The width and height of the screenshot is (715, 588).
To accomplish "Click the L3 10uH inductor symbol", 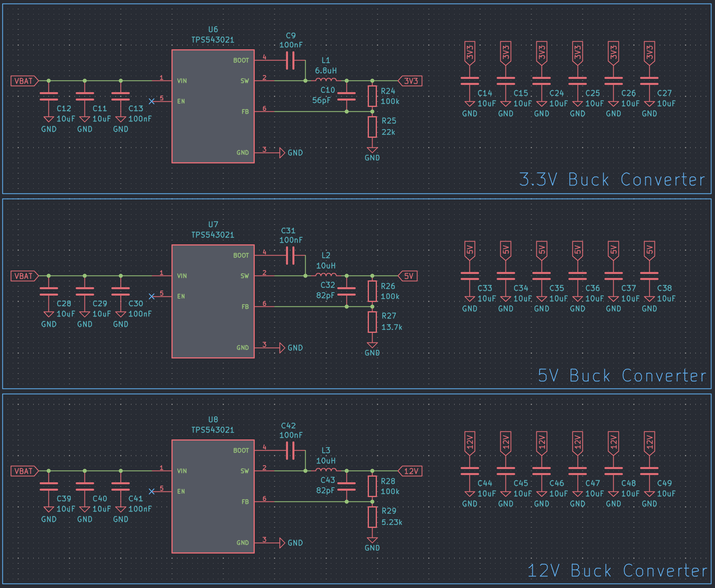I will tap(326, 470).
